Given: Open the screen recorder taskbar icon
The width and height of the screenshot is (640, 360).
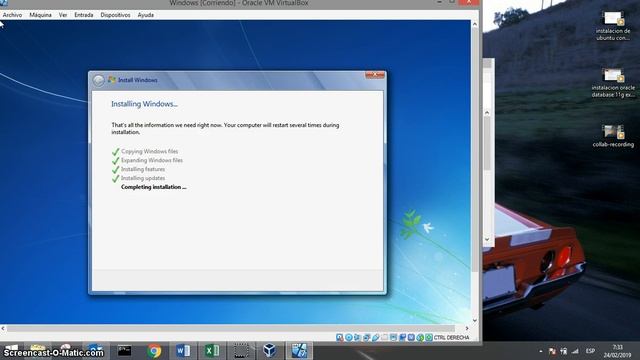Looking at the screenshot, I should pos(241,351).
